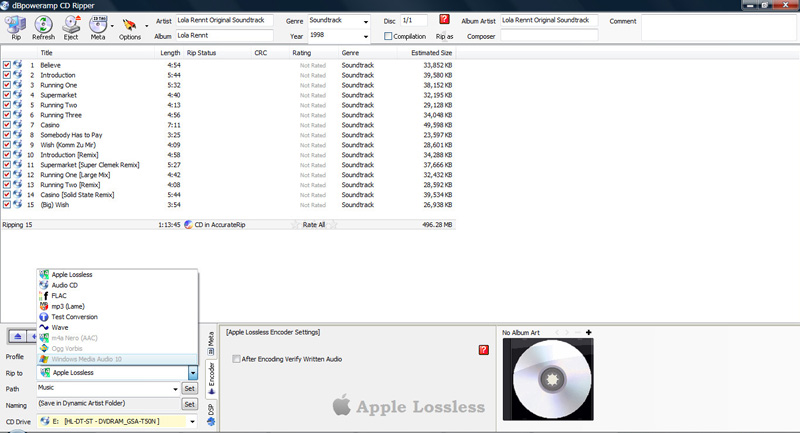Check After Encoding Verify Written Audio
800x433 pixels.
pos(236,358)
